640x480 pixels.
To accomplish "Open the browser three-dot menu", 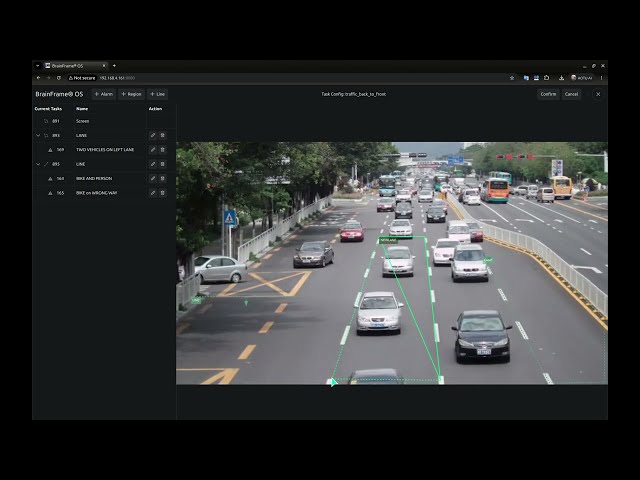I will [601, 78].
